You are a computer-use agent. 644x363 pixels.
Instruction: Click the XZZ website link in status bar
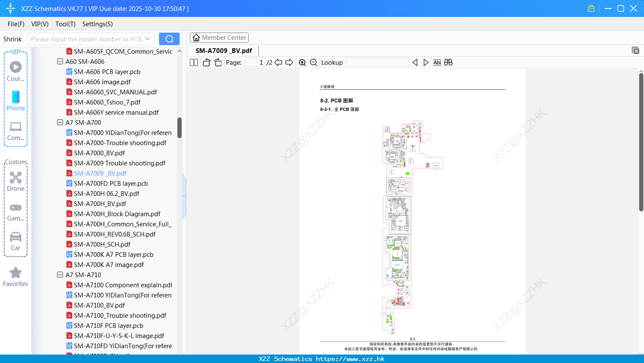[350, 359]
